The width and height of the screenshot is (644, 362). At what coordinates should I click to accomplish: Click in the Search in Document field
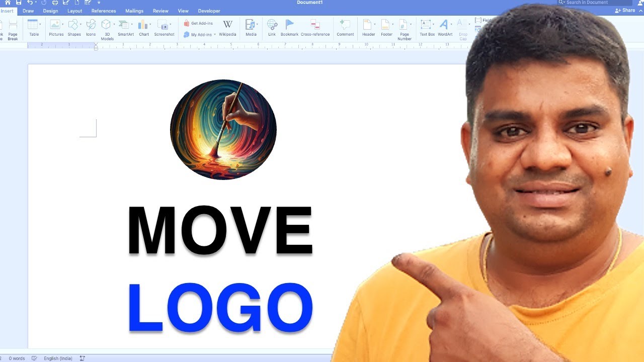[595, 3]
